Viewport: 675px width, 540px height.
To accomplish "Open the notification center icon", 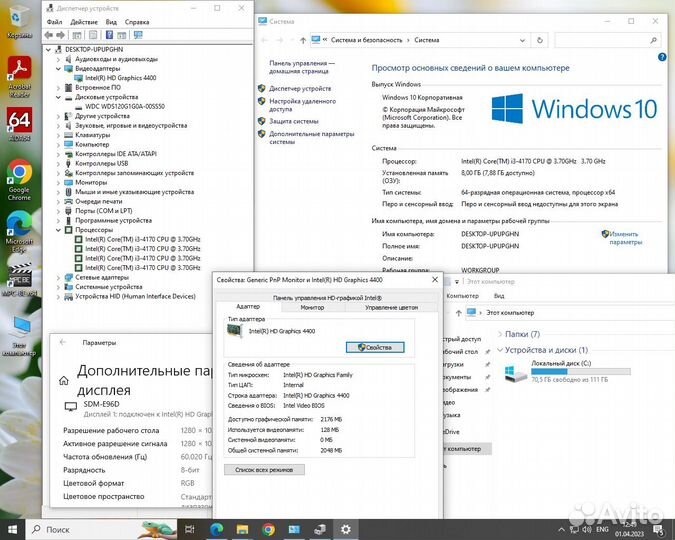I will [x=659, y=529].
